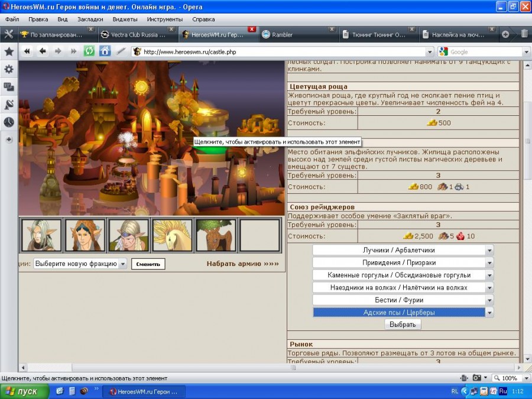Image resolution: width=532 pixels, height=399 pixels.
Task: Open the Bookmarks star panel
Action: tap(9, 51)
